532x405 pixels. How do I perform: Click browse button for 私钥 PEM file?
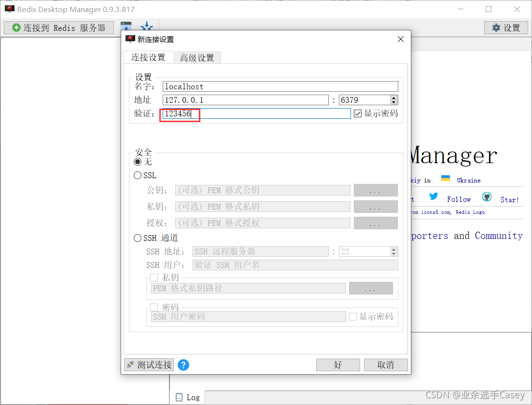pyautogui.click(x=376, y=207)
